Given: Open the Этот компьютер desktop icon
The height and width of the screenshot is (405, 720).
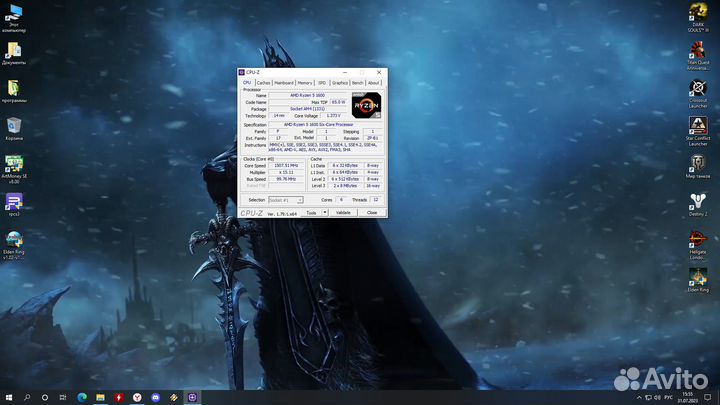Looking at the screenshot, I should tap(14, 13).
